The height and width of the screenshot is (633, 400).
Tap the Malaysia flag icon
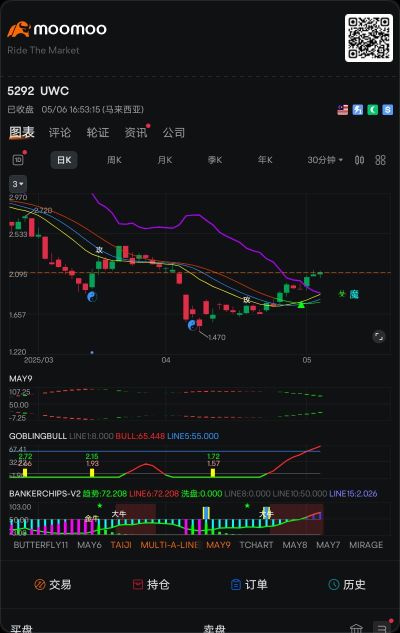click(342, 110)
